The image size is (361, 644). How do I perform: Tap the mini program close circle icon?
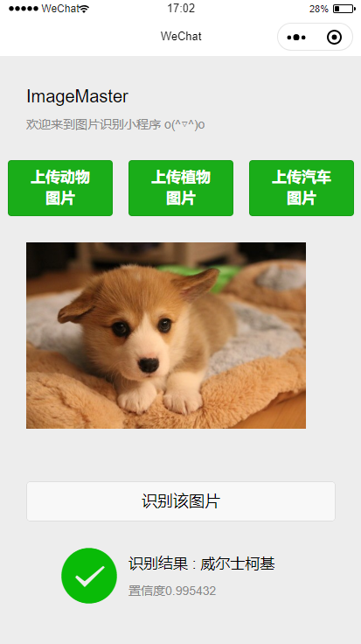coord(334,38)
